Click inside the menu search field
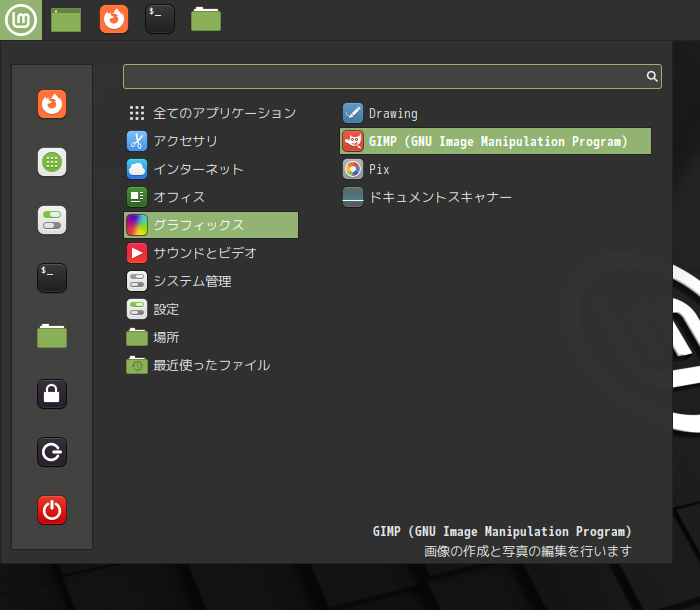 pyautogui.click(x=392, y=76)
